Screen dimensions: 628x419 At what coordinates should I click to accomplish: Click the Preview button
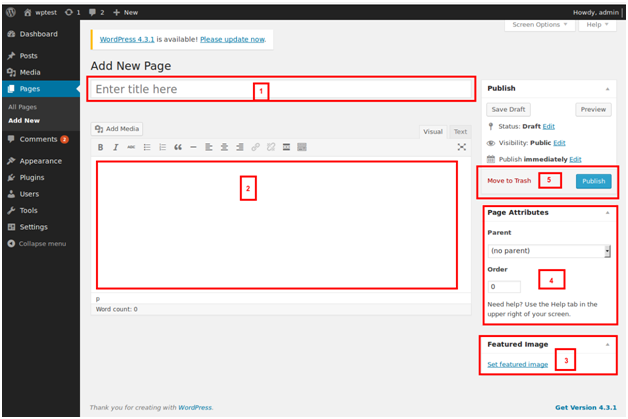click(x=593, y=109)
